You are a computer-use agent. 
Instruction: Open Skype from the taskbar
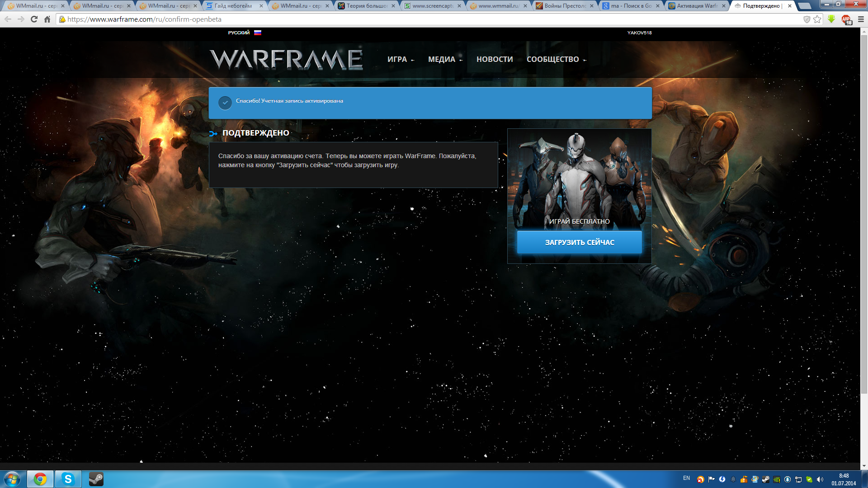pyautogui.click(x=68, y=479)
